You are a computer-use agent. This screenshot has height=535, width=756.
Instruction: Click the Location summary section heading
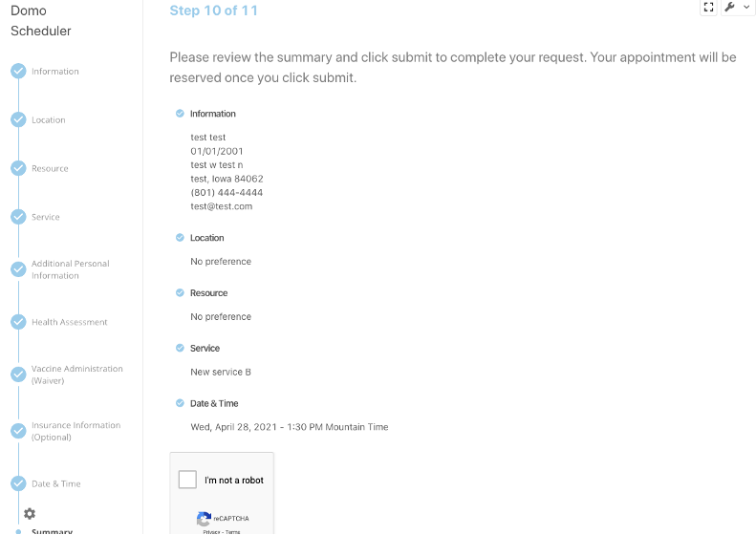pyautogui.click(x=206, y=238)
